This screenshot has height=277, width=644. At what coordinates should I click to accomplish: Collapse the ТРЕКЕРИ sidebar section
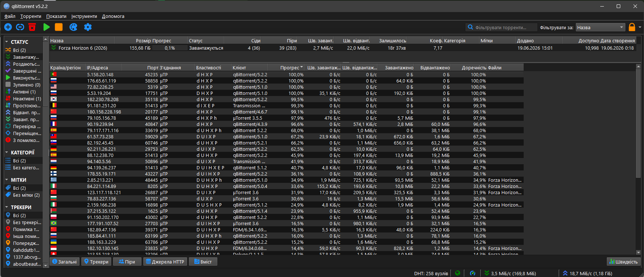point(7,207)
